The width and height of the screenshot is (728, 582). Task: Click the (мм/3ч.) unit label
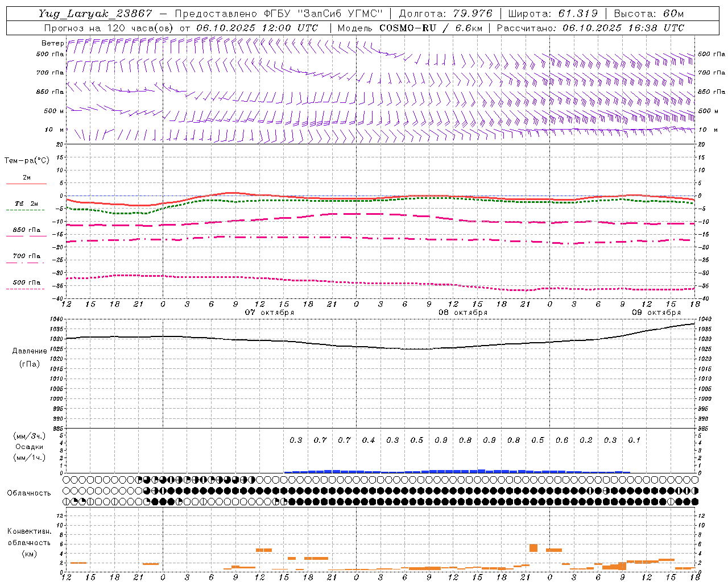coord(29,436)
